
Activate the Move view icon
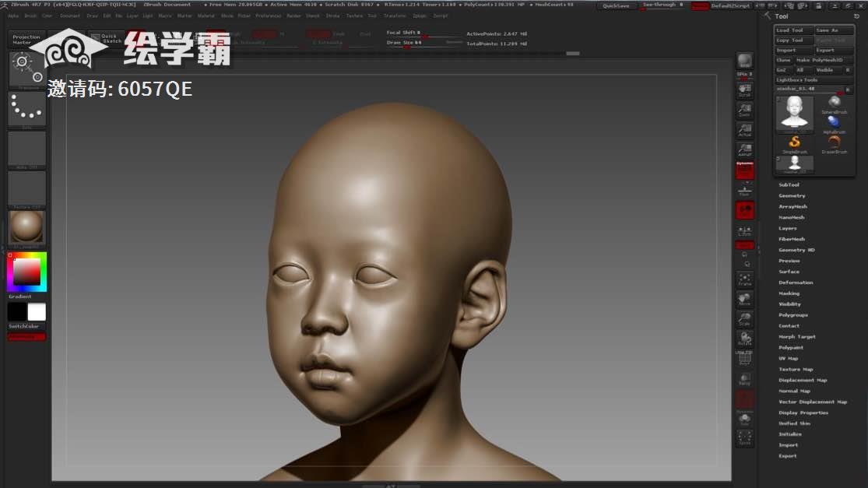[x=745, y=299]
